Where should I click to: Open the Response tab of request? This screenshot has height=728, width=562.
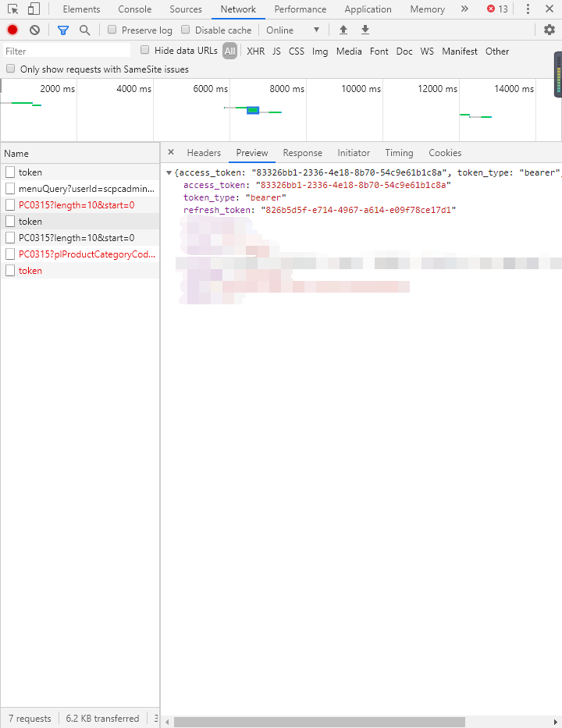(302, 153)
